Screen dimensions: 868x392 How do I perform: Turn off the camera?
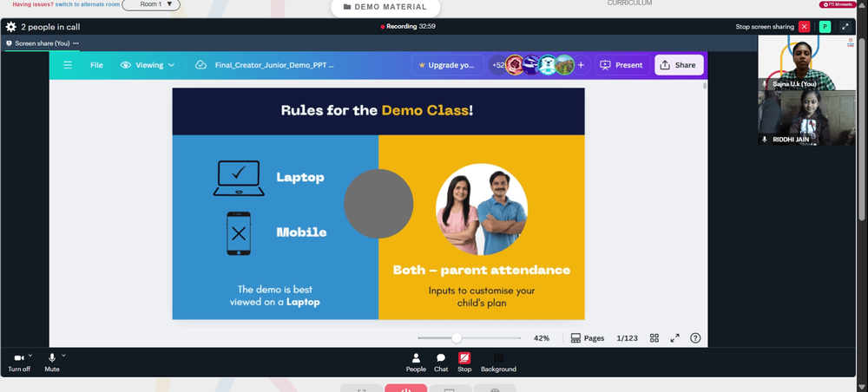click(19, 363)
